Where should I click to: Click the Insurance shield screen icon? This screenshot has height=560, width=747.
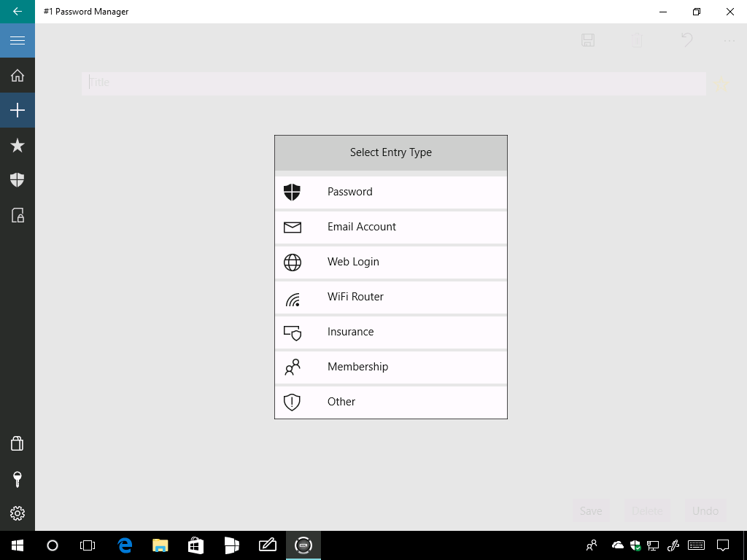tap(293, 332)
